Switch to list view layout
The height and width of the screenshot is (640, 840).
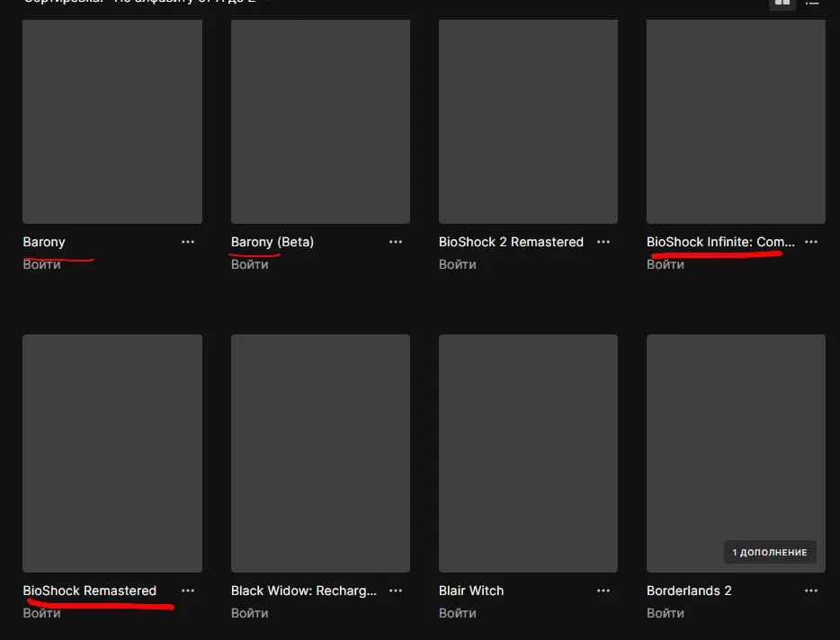tap(812, 3)
